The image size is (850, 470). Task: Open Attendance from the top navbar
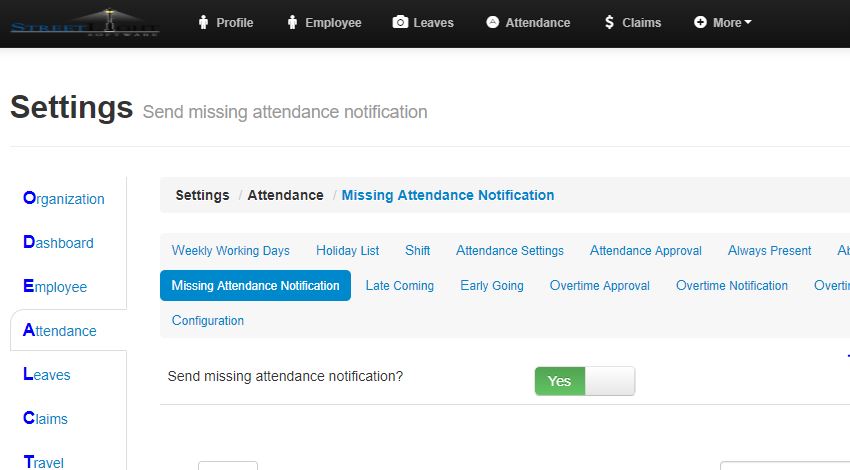[528, 22]
